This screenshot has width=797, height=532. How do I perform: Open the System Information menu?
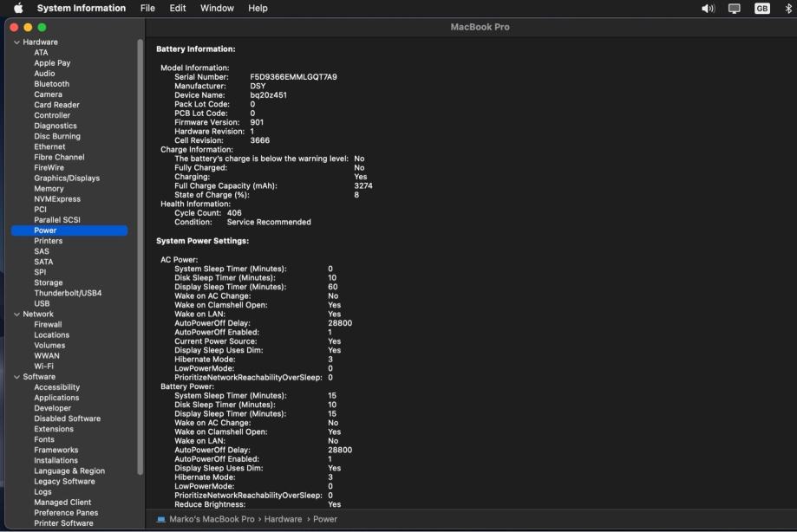tap(82, 8)
